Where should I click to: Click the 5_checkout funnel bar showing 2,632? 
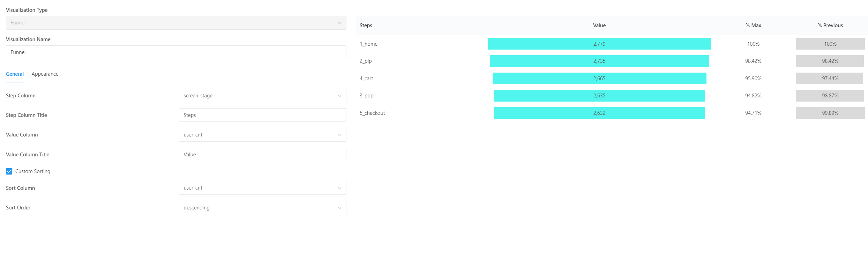point(599,113)
